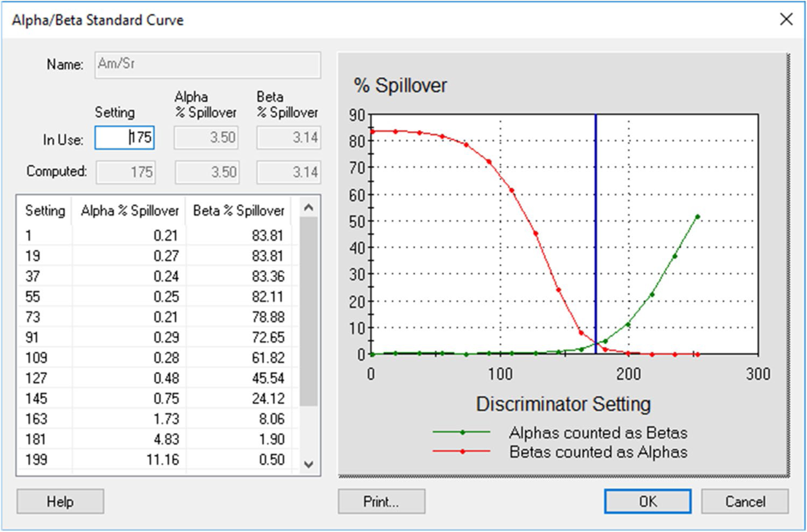Click the Computed setting field showing 175
This screenshot has width=807, height=532.
point(126,172)
